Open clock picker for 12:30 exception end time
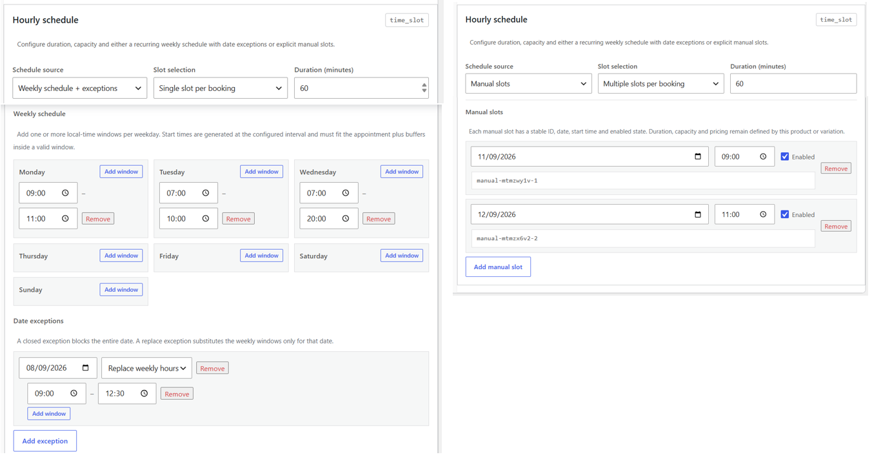872x459 pixels. [x=144, y=393]
